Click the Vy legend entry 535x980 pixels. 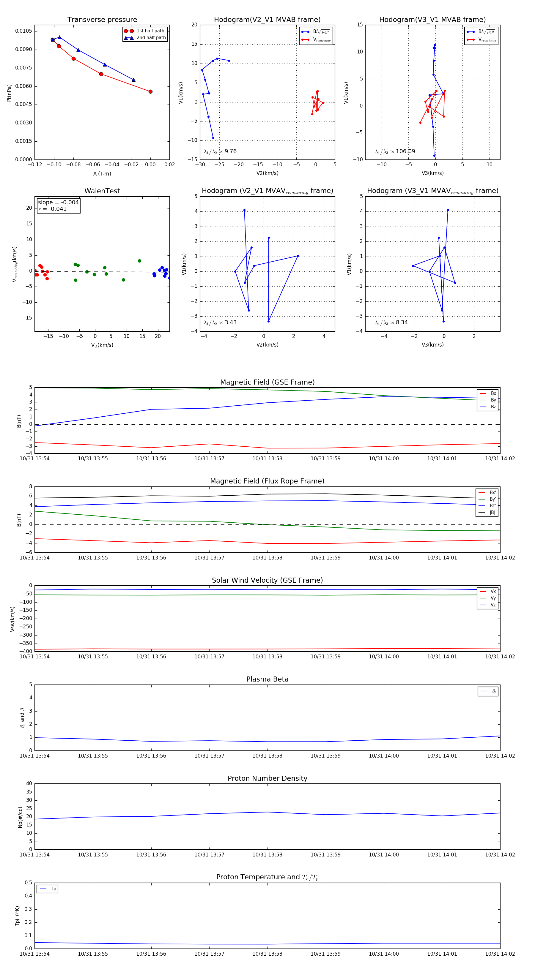tap(488, 598)
